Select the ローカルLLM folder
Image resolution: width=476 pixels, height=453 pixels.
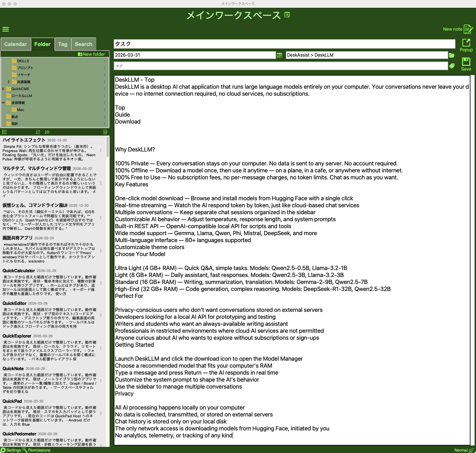tap(19, 96)
